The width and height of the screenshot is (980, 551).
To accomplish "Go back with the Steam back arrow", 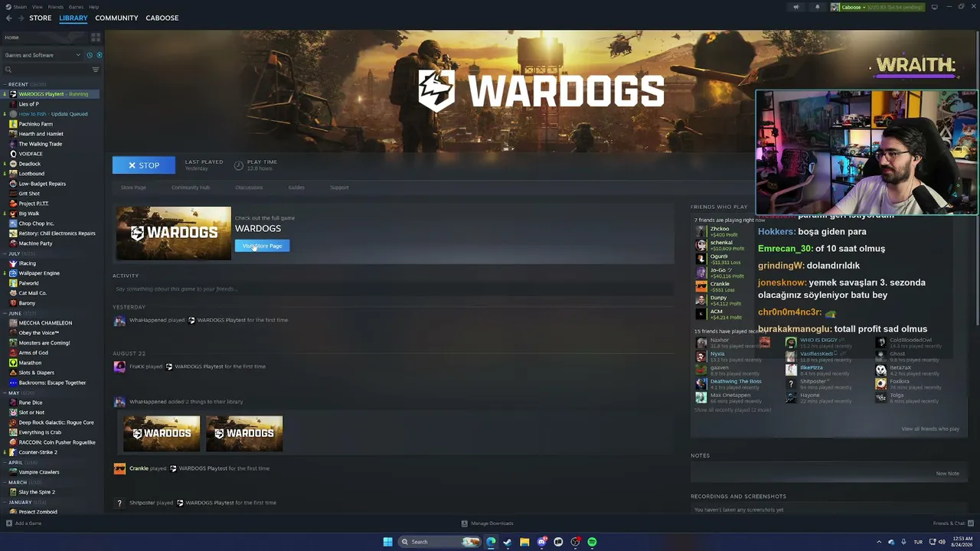I will point(8,18).
